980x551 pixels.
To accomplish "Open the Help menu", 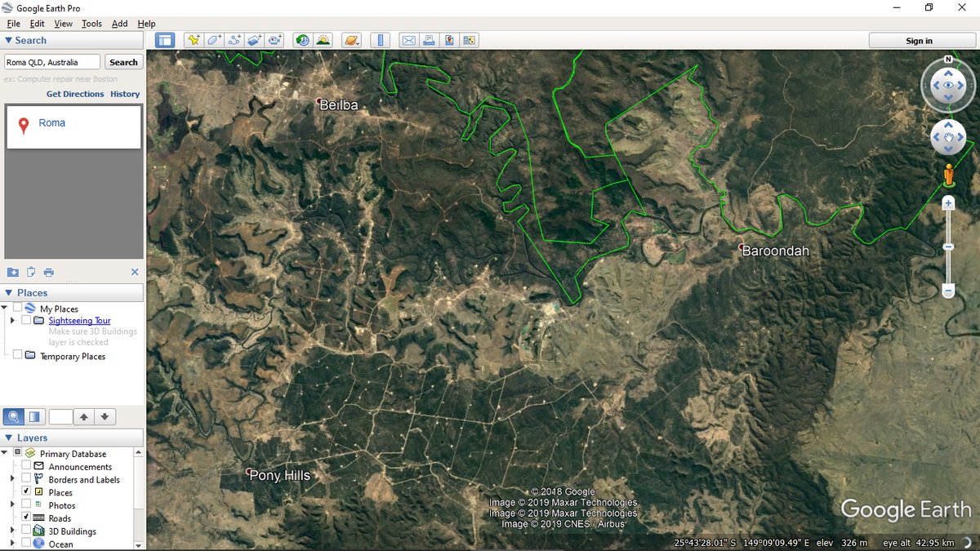I will pos(146,24).
